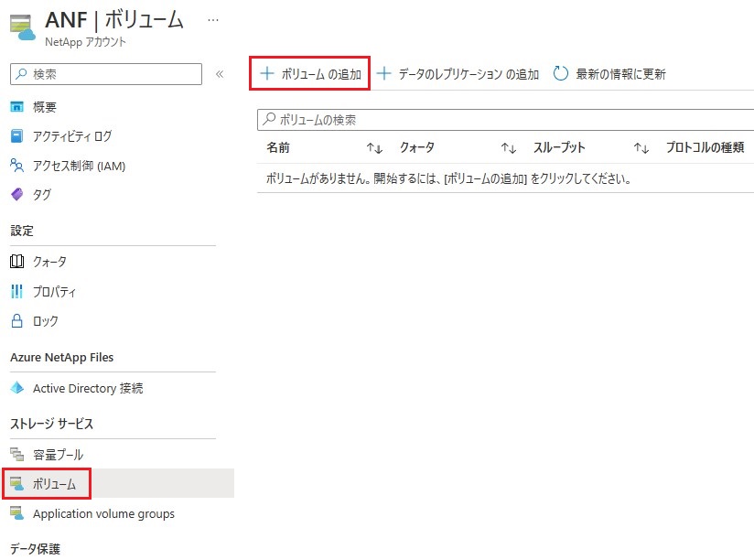
Task: Click the sidebar 検索 input field
Action: click(106, 74)
